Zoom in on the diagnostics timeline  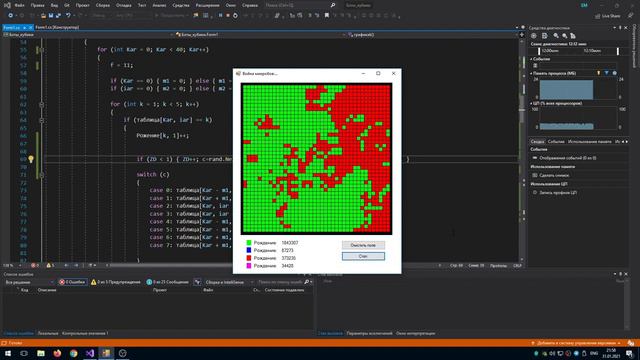tap(556, 36)
